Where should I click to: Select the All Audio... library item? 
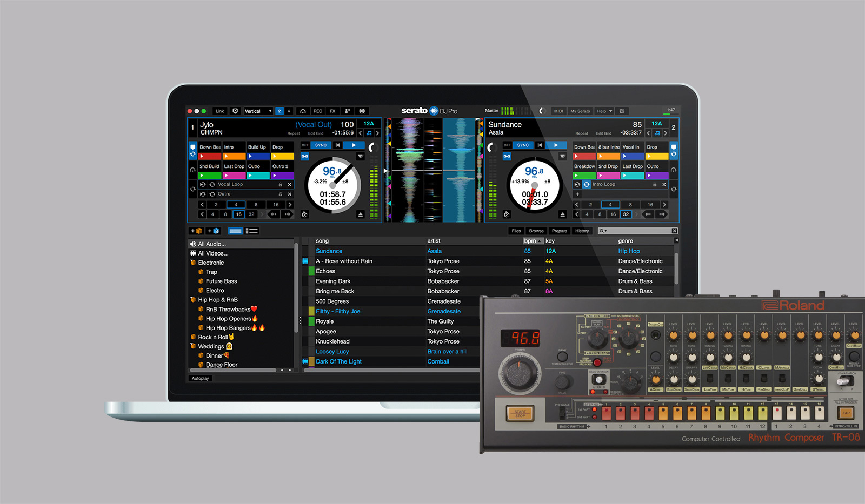(x=242, y=244)
